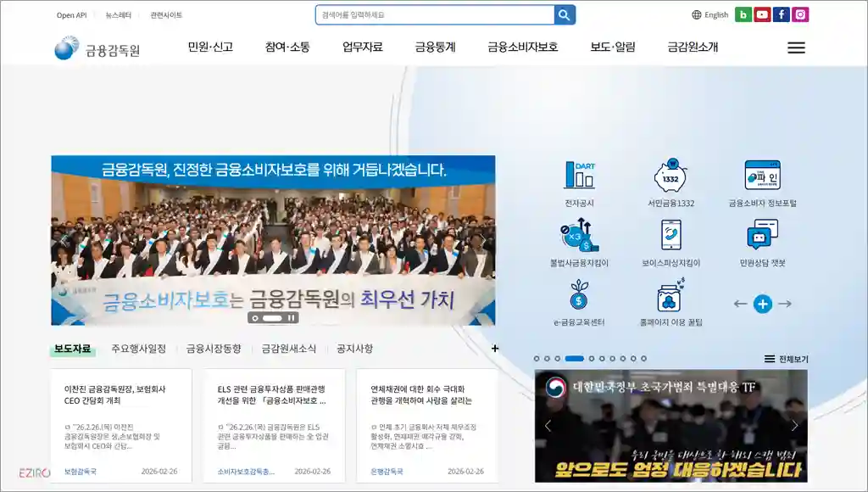
Task: Select the 서민금융1332 piggy bank icon
Action: (x=670, y=176)
